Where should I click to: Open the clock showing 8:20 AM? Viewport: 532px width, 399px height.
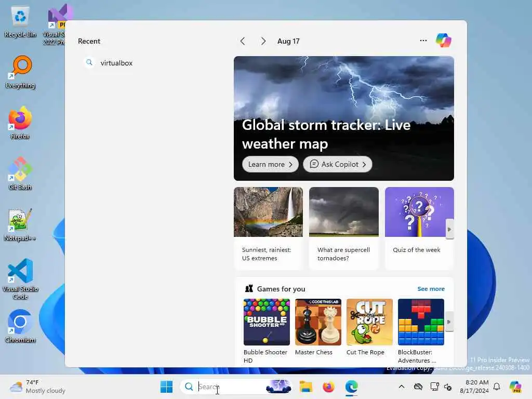click(x=474, y=387)
